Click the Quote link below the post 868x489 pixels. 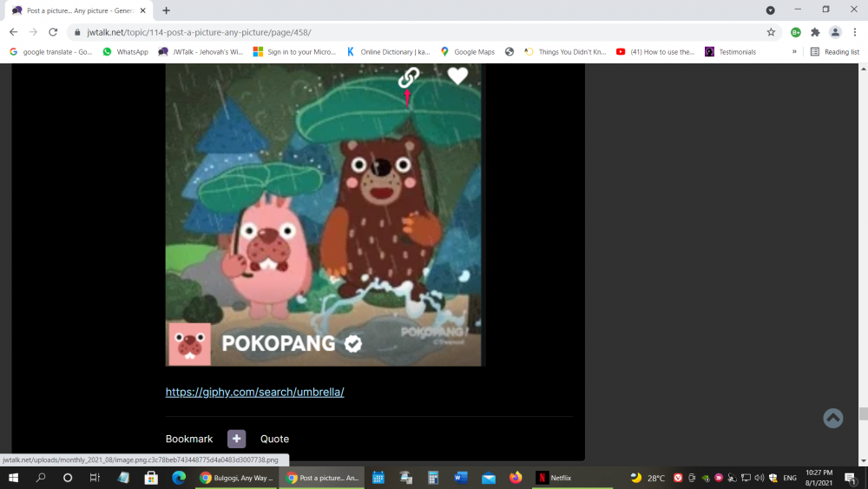(274, 439)
